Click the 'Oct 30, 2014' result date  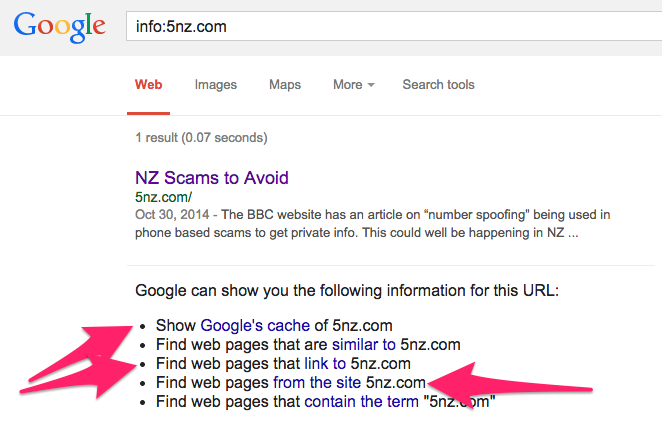172,215
